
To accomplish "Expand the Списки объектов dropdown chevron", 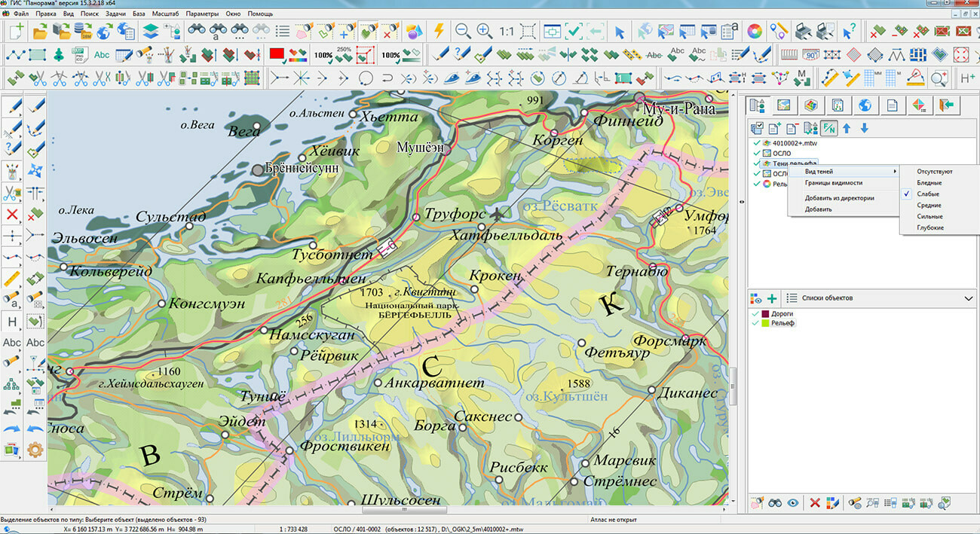I will [969, 298].
